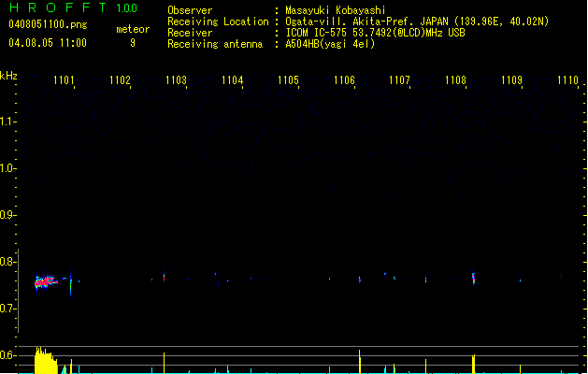The image size is (588, 374).
Task: Click the meteor label
Action: 133,29
